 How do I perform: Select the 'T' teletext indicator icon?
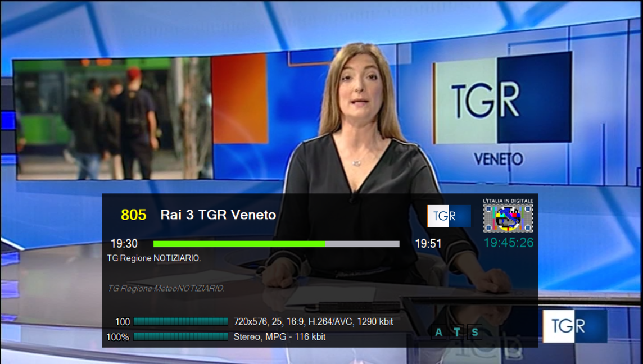pos(457,333)
